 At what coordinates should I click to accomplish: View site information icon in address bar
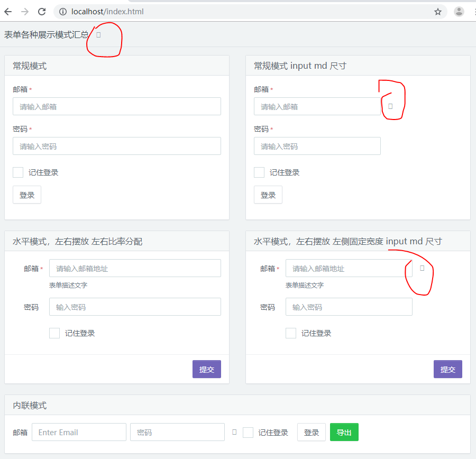coord(63,12)
